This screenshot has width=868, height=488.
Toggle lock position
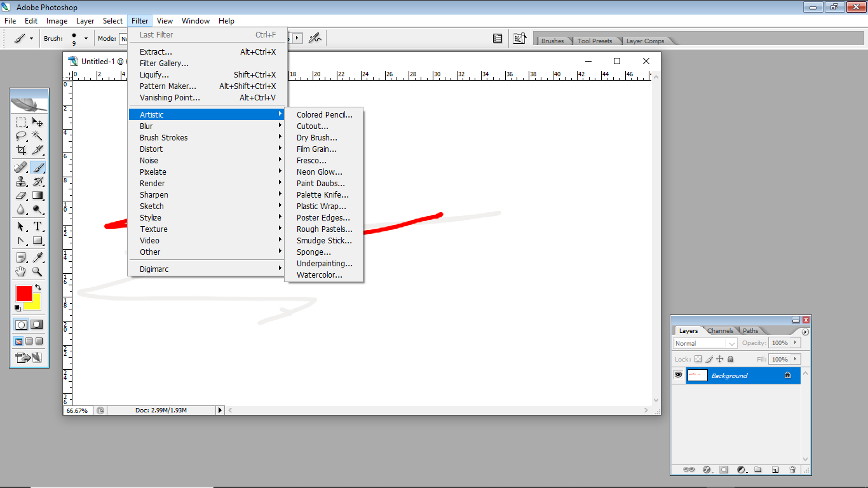coord(720,359)
